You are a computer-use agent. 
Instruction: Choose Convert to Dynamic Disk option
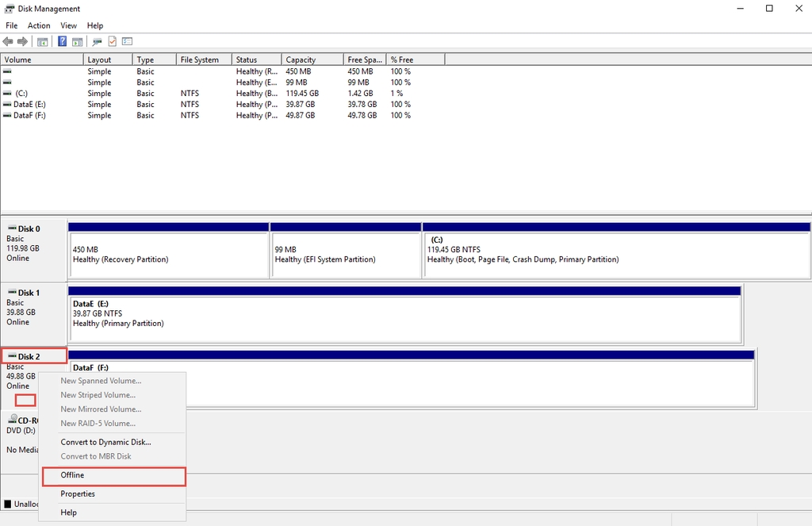tap(105, 442)
